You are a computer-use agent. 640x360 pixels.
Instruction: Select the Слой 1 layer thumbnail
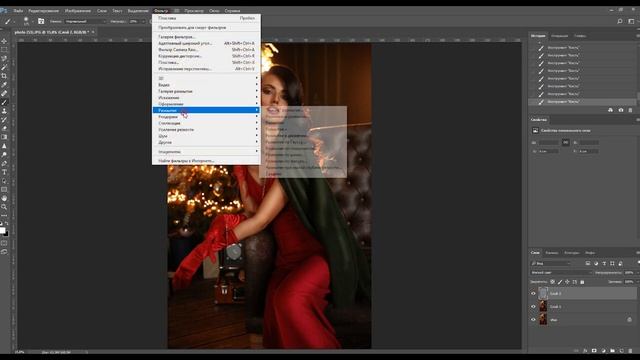tap(543, 307)
